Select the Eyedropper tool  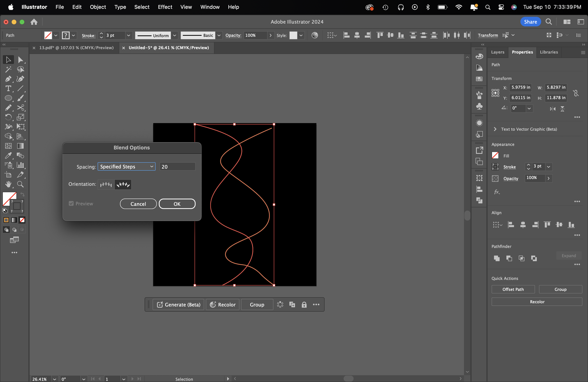click(x=8, y=156)
